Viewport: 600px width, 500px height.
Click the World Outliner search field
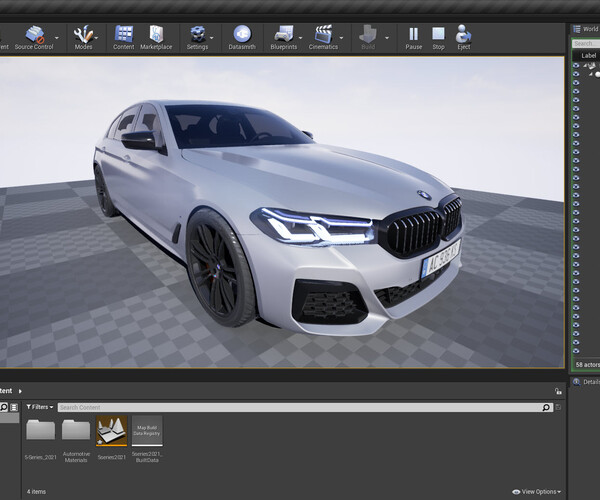tap(586, 44)
